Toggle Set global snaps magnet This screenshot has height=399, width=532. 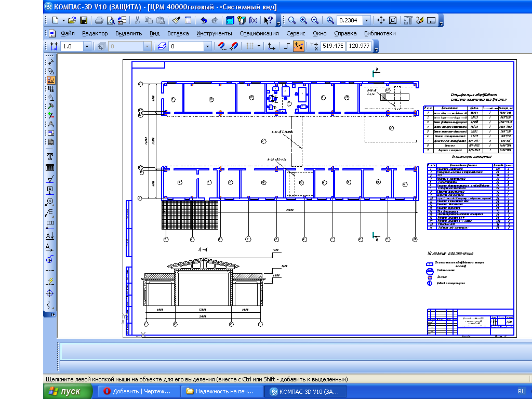pos(222,46)
